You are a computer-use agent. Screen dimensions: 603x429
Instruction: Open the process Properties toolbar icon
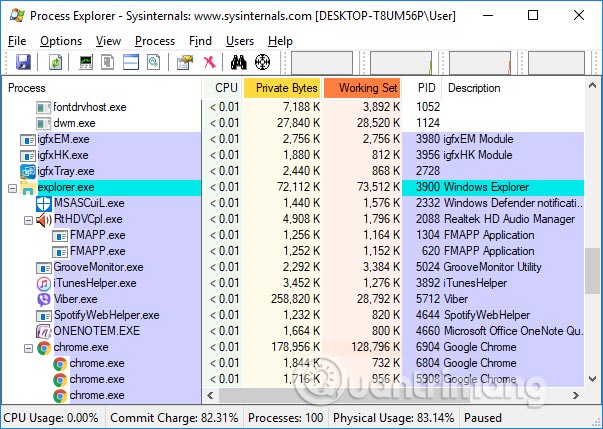coord(185,62)
